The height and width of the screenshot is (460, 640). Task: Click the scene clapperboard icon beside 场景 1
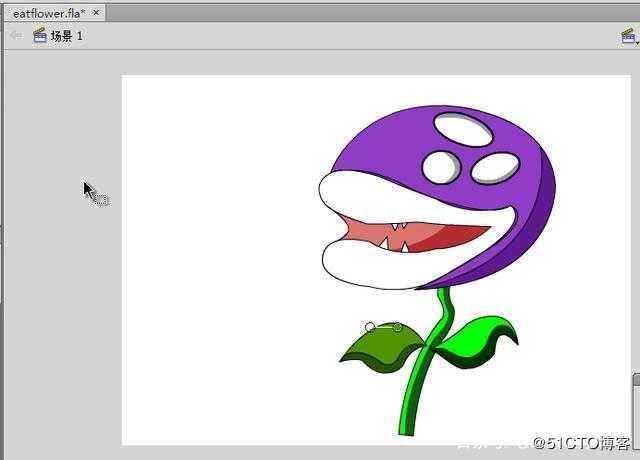40,36
